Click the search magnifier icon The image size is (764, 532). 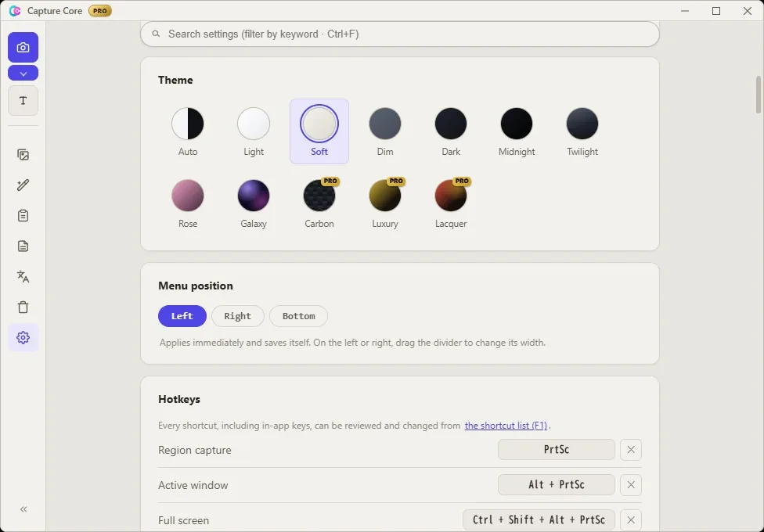[156, 34]
